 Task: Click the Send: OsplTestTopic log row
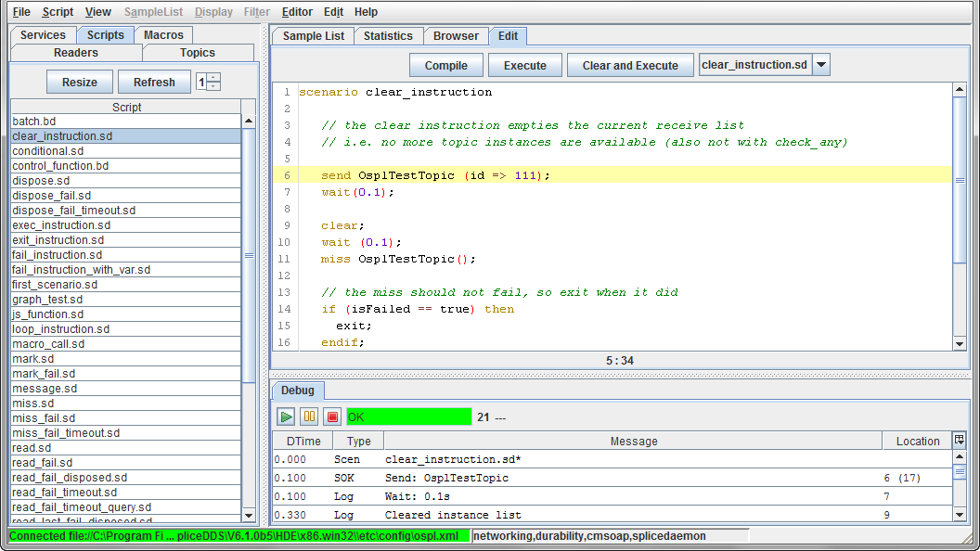[612, 478]
